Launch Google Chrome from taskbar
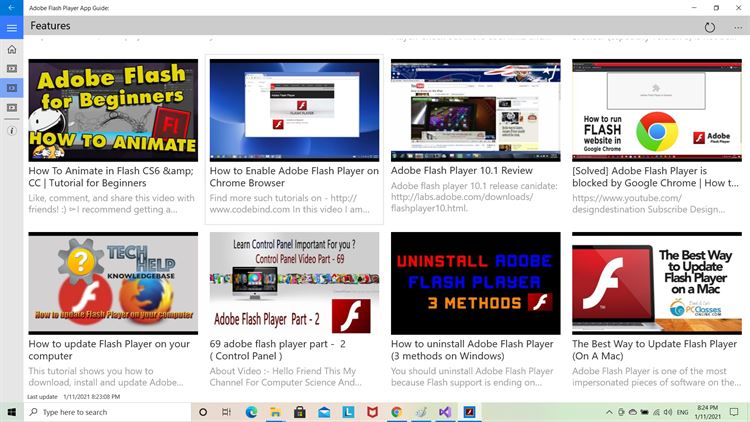Screen dimensions: 750x422 pos(397,412)
